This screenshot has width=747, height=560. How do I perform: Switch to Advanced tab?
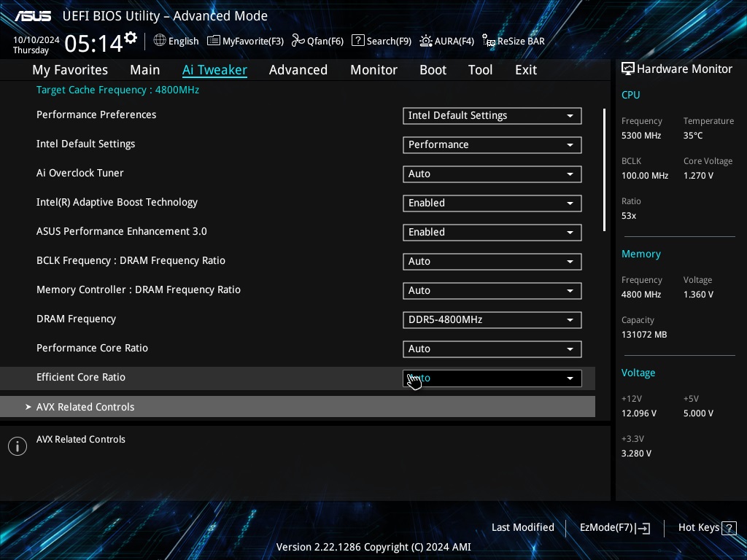pos(298,69)
